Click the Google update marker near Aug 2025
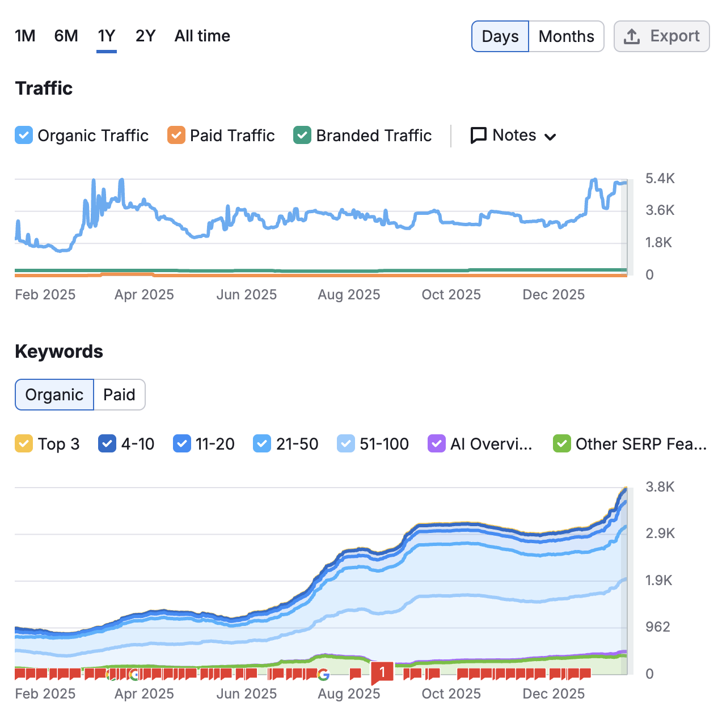 [323, 674]
